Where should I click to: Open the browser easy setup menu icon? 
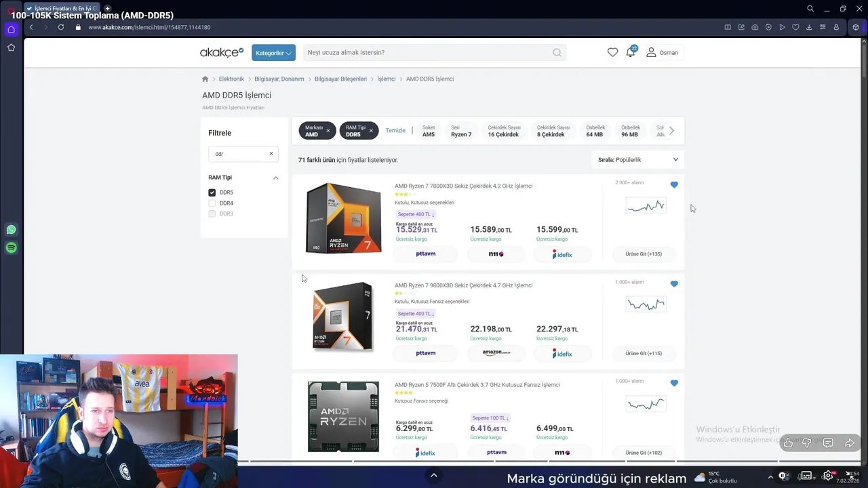pyautogui.click(x=823, y=27)
